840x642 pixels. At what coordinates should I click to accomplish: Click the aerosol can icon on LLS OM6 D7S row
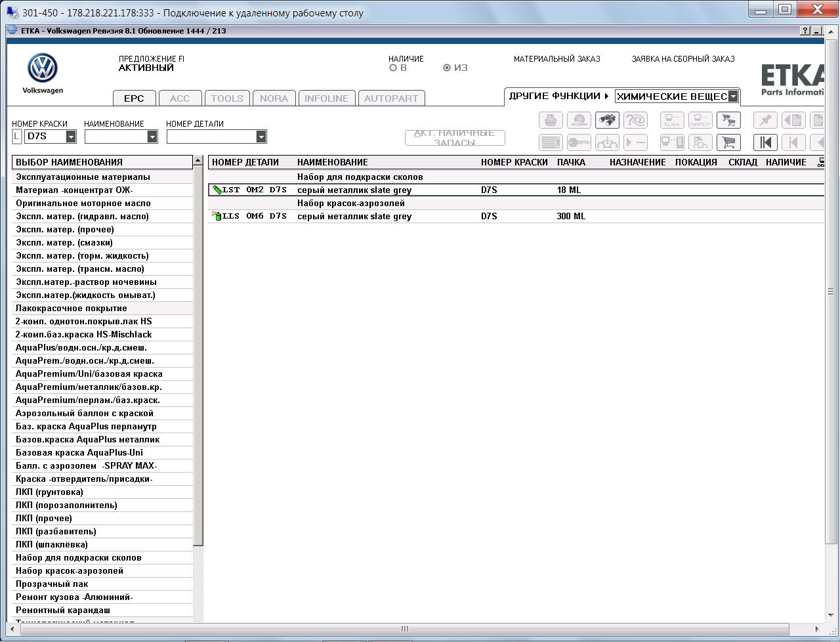pyautogui.click(x=217, y=216)
